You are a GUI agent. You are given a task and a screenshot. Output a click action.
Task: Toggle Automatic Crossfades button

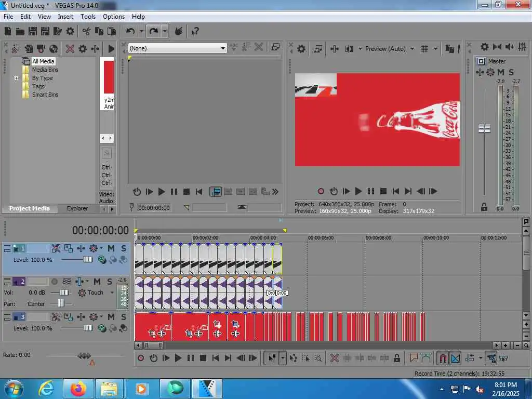point(455,358)
